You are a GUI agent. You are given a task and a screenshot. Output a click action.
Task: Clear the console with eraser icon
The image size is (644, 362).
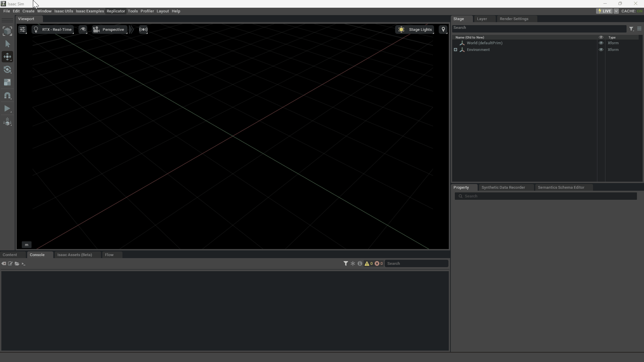point(4,264)
